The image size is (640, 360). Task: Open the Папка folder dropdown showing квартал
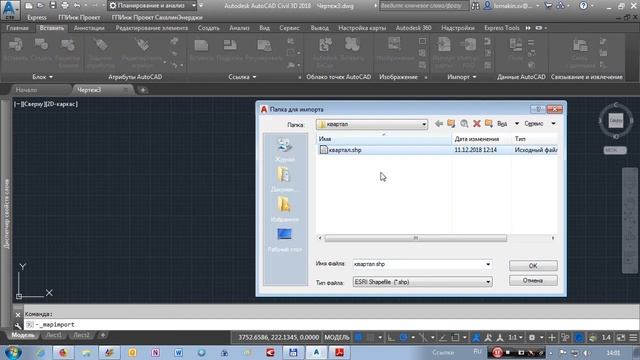pos(372,124)
